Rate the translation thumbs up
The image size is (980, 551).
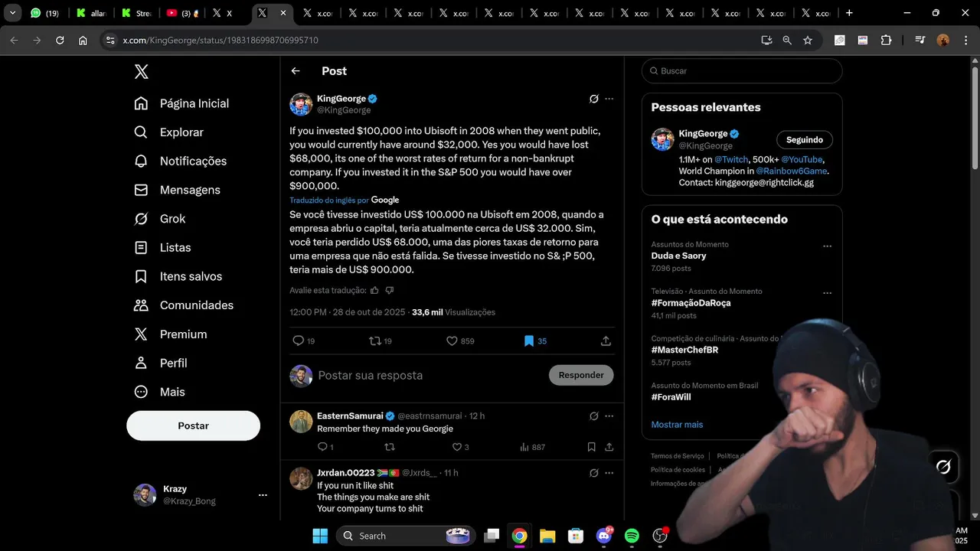point(374,291)
